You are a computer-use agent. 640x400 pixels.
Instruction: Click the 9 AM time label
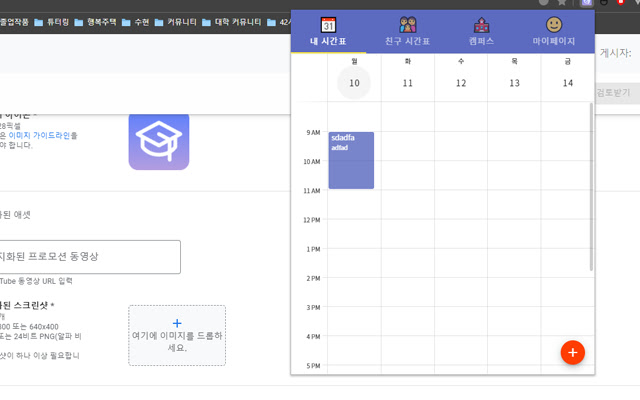tap(313, 132)
